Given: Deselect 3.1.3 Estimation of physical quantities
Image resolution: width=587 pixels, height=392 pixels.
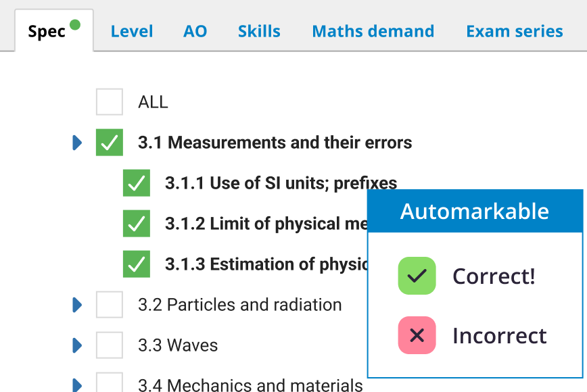Looking at the screenshot, I should [x=136, y=264].
